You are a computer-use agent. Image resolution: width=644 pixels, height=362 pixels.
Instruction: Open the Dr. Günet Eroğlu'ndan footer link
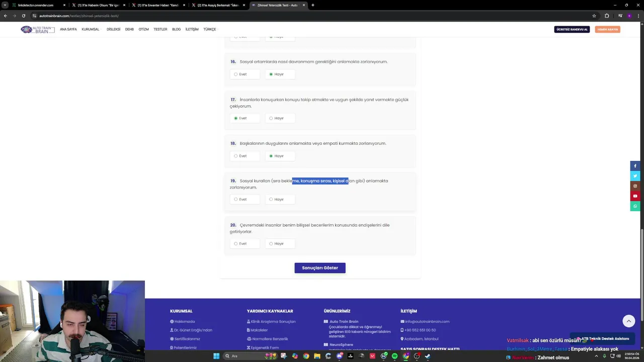191,330
